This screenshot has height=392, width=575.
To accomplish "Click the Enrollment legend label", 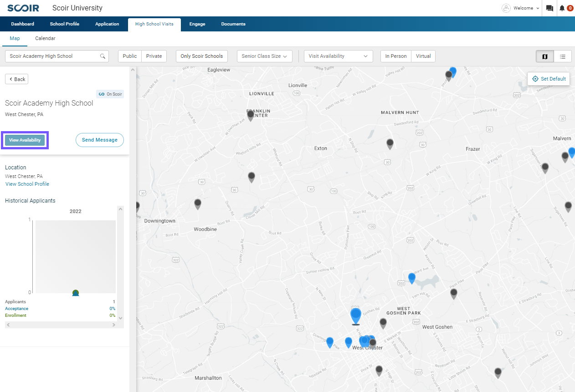I will 15,316.
